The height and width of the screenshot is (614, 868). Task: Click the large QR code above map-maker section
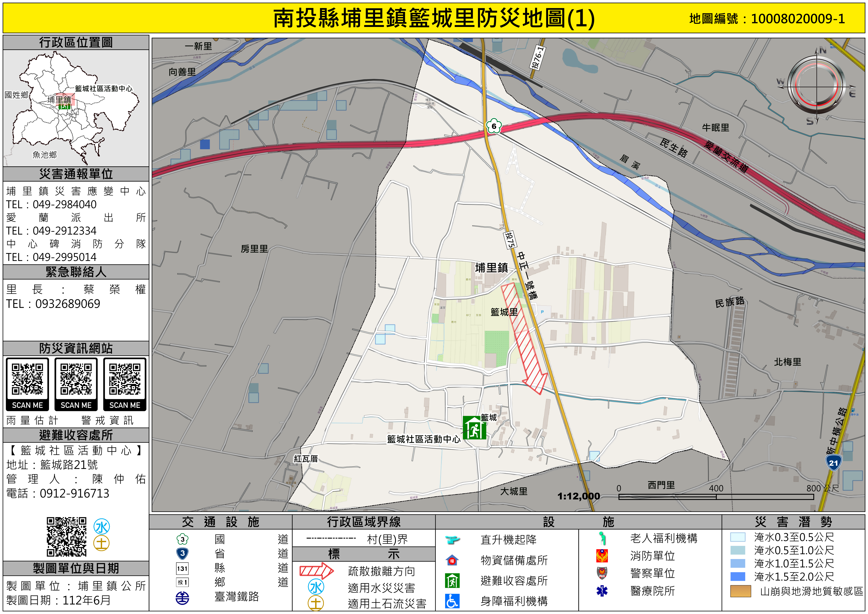point(67,537)
